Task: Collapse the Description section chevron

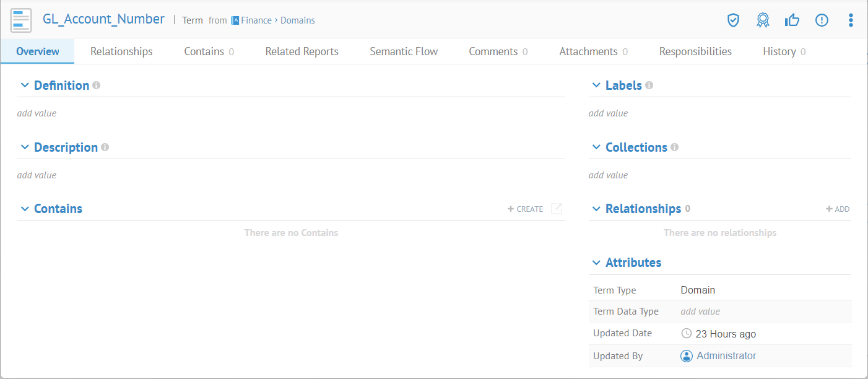Action: [x=25, y=147]
